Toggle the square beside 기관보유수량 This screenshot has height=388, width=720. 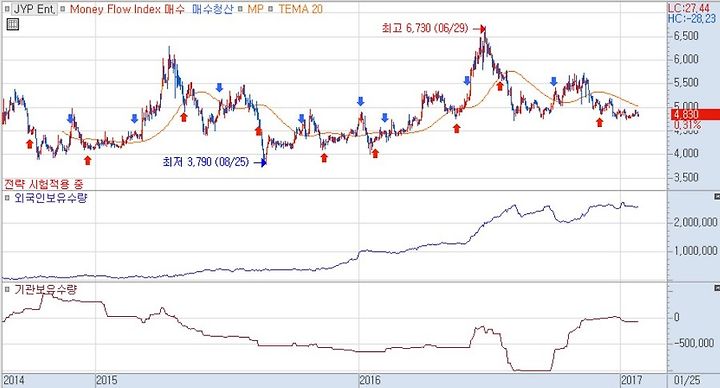click(x=7, y=290)
